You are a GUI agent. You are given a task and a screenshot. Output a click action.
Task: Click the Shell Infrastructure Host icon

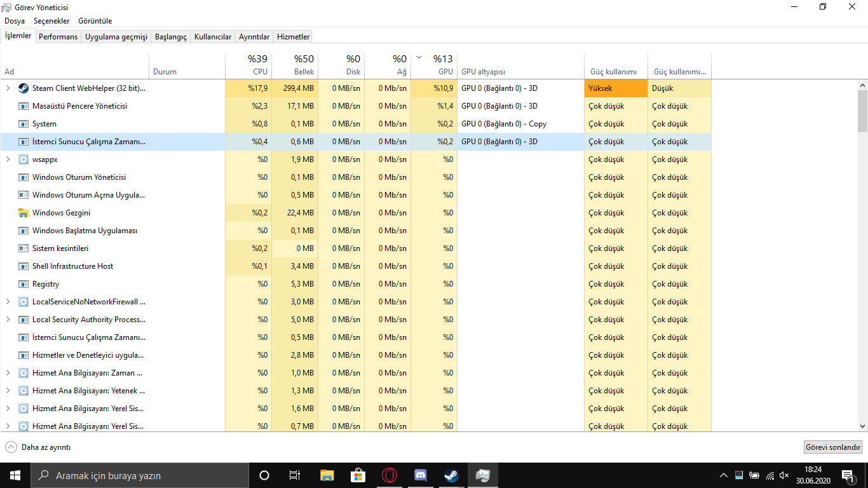[x=24, y=266]
